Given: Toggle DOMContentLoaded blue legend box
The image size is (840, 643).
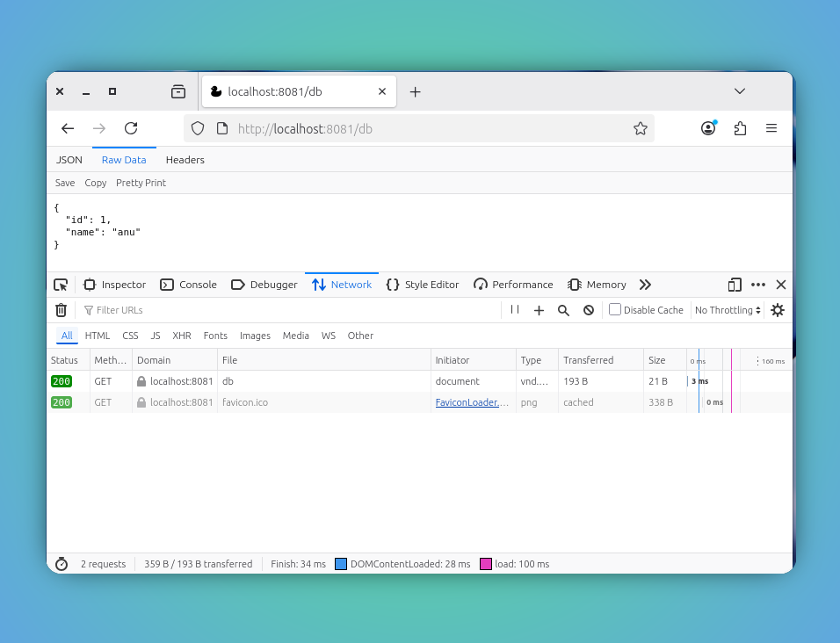Looking at the screenshot, I should pos(341,564).
